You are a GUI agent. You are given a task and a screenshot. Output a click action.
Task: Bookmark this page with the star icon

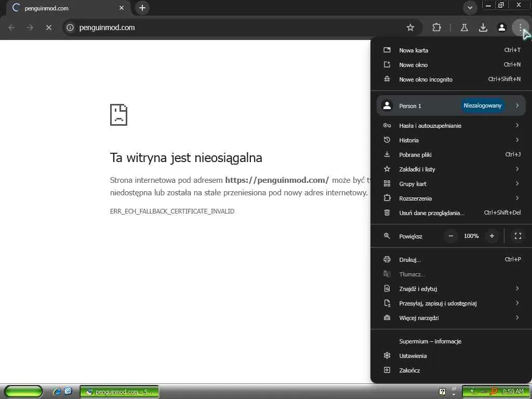click(x=410, y=28)
